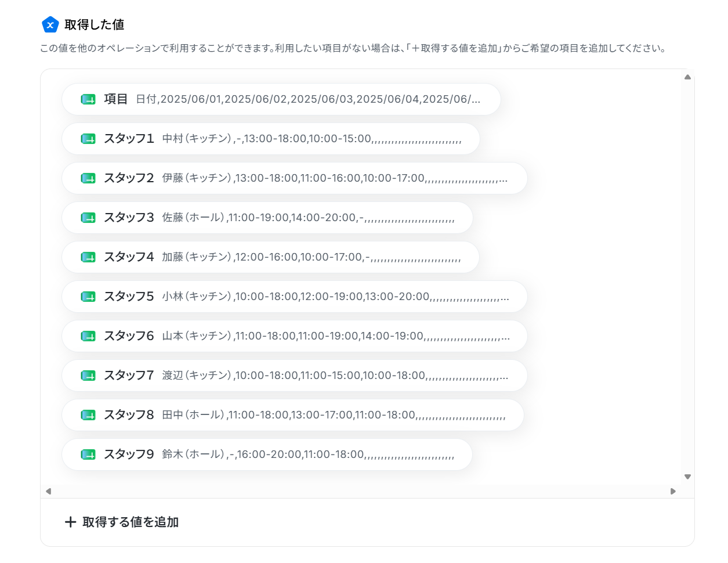This screenshot has width=728, height=563.
Task: Select the 加藤(キッチン) shift values
Action: click(x=312, y=257)
